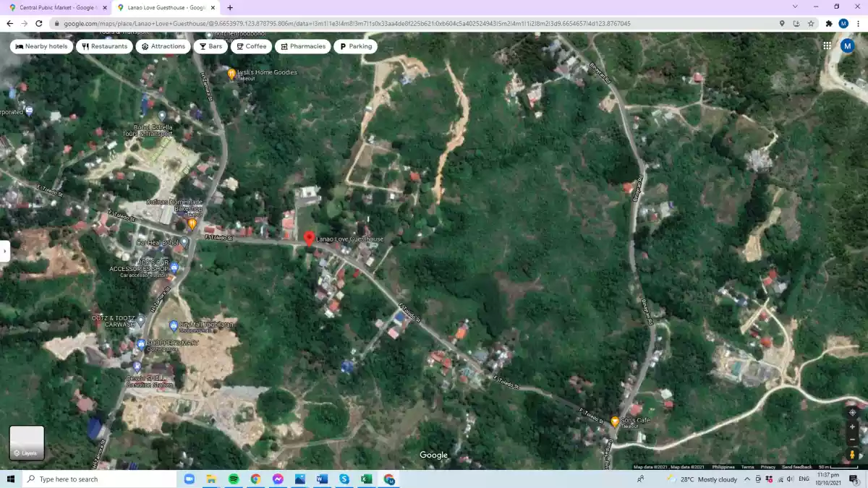Zoom out of the map
Viewport: 868px width, 488px height.
click(x=852, y=440)
